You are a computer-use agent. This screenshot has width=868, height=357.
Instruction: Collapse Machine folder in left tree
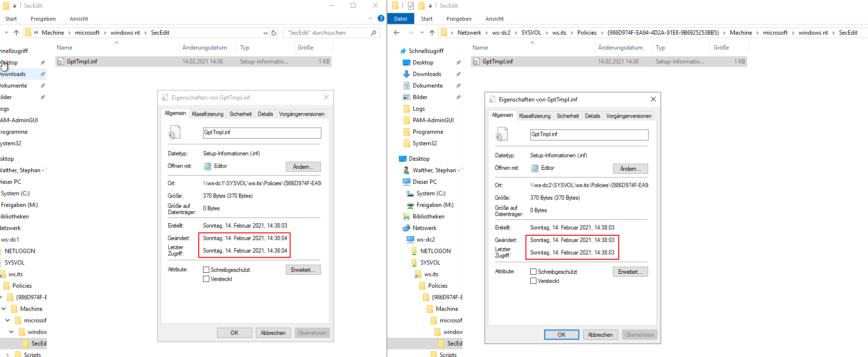point(4,309)
